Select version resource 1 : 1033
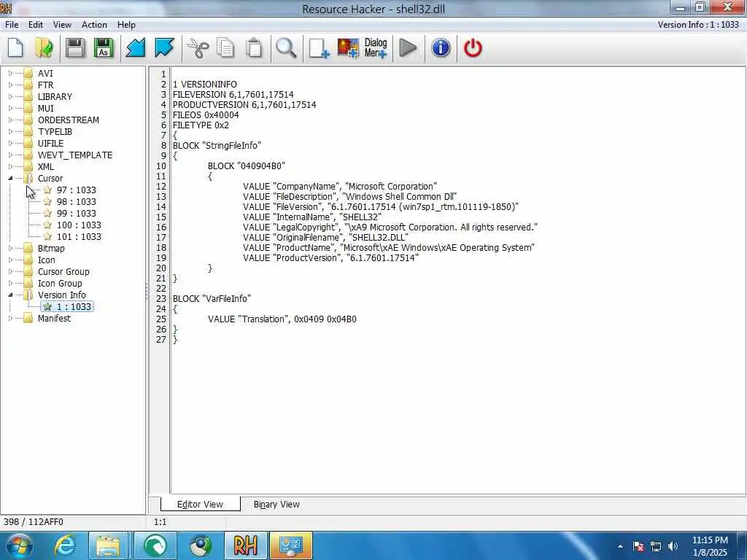This screenshot has height=560, width=747. click(74, 307)
